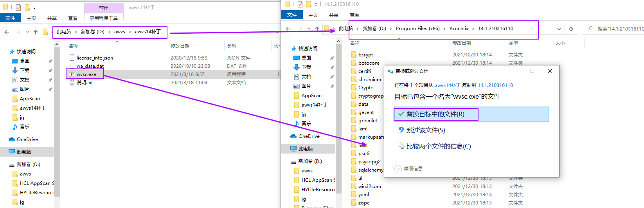Open the 查看 tab in left window
The width and height of the screenshot is (644, 208).
(73, 18)
